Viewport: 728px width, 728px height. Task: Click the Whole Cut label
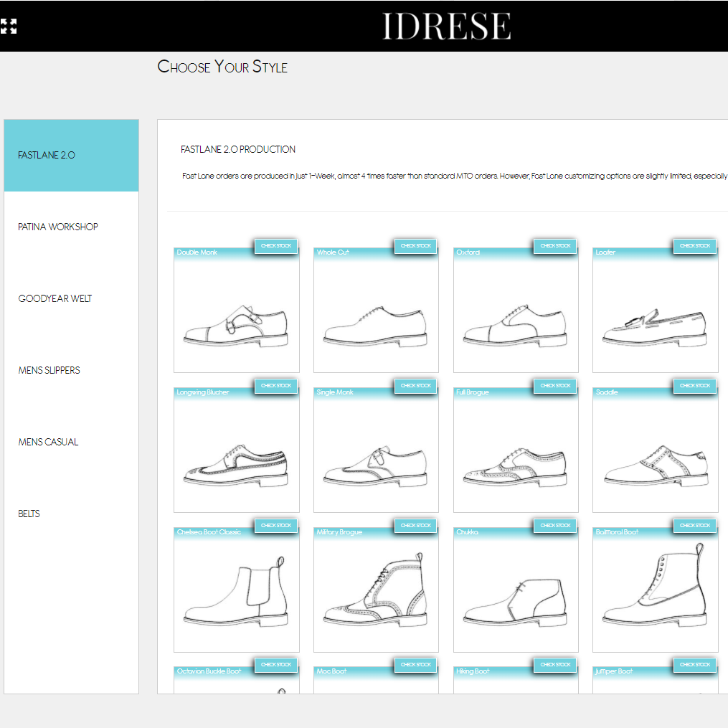click(332, 252)
